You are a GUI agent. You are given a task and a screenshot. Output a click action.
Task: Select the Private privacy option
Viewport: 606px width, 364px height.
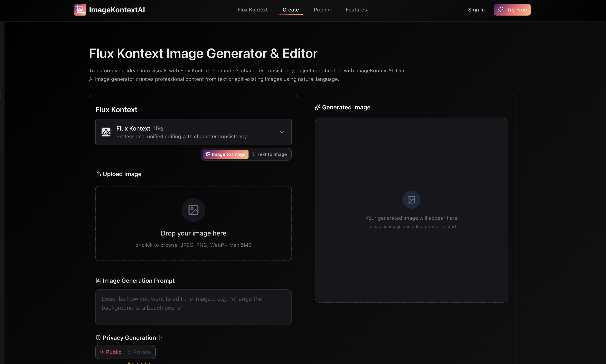click(x=139, y=352)
